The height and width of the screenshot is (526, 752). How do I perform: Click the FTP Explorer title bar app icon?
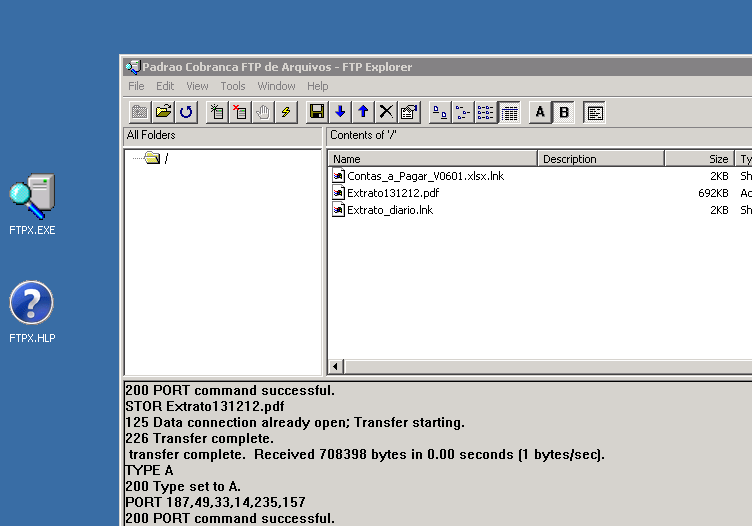coord(133,67)
